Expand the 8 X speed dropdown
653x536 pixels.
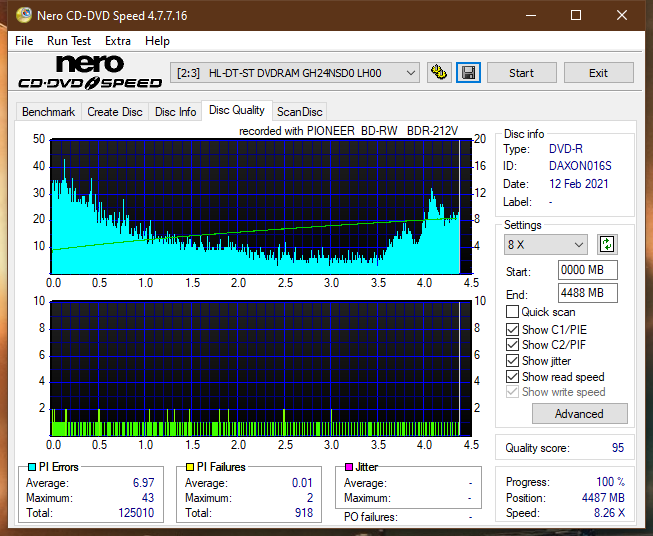[546, 244]
